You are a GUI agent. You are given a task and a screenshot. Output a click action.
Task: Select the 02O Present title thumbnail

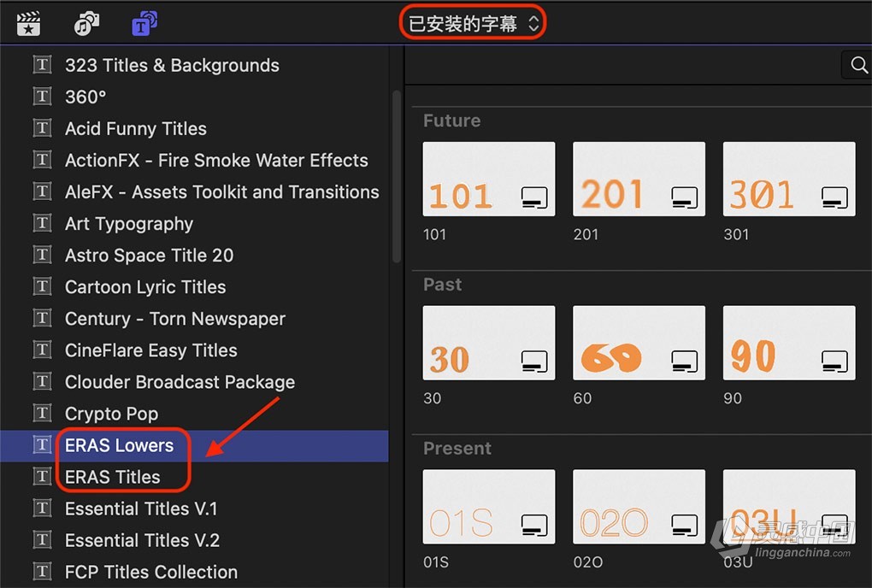coord(639,507)
